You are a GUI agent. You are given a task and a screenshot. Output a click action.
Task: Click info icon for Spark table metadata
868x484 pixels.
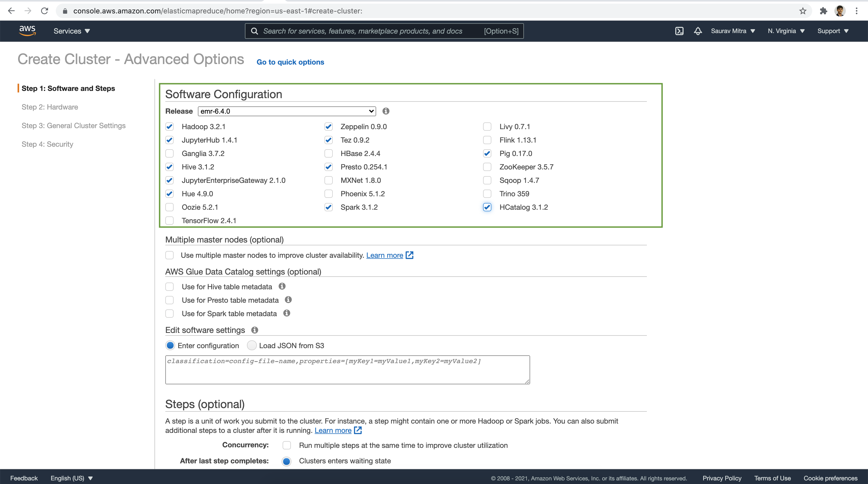[x=287, y=313]
